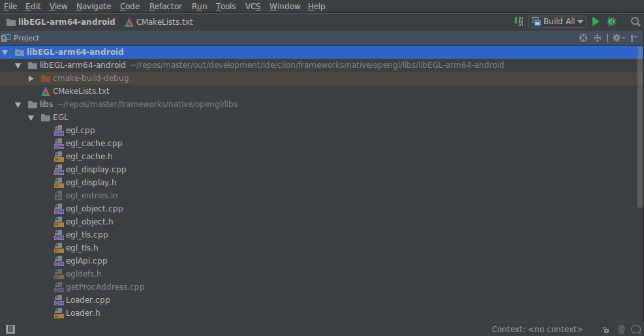Click the green Run button
644x336 pixels.
(596, 22)
